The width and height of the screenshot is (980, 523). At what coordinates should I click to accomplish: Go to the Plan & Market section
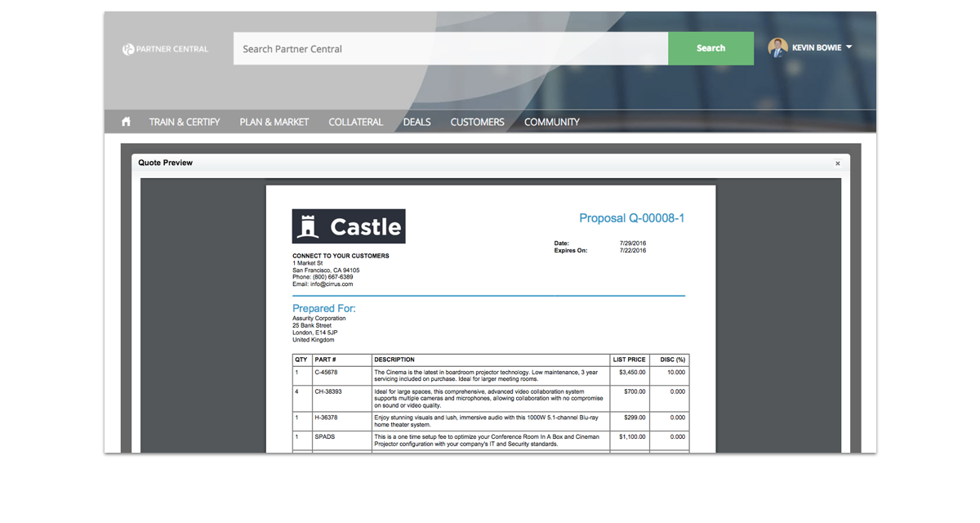click(x=274, y=122)
